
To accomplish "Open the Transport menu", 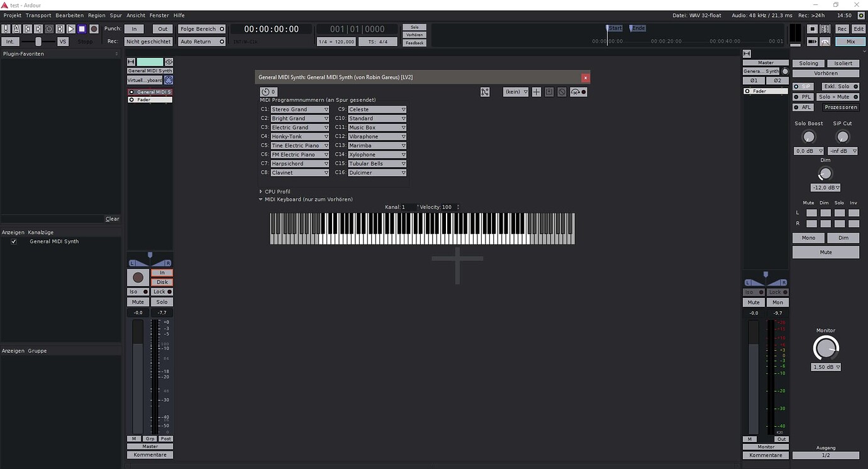I will (x=38, y=15).
